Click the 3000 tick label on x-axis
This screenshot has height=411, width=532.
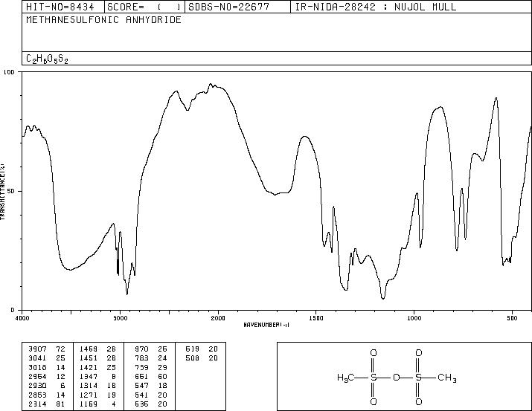click(120, 318)
